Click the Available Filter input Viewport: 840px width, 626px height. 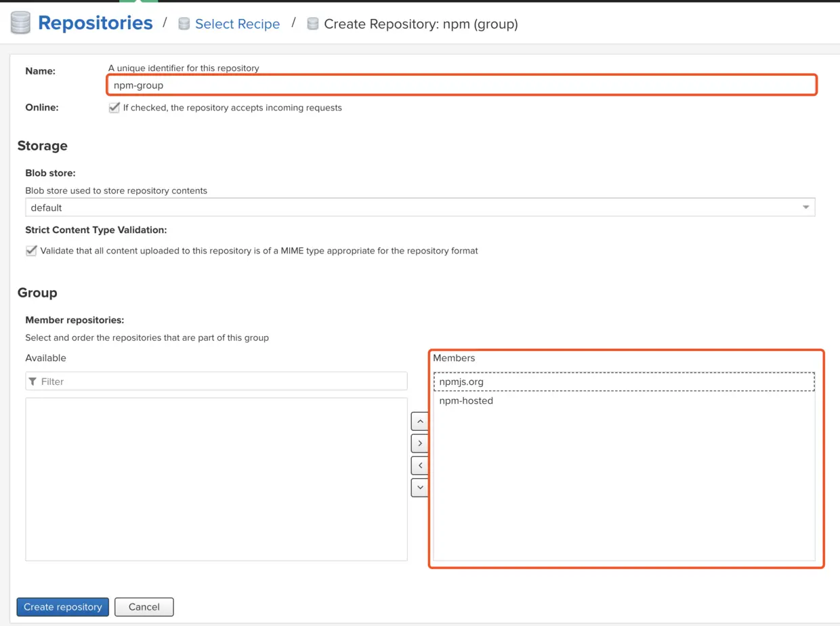point(217,381)
